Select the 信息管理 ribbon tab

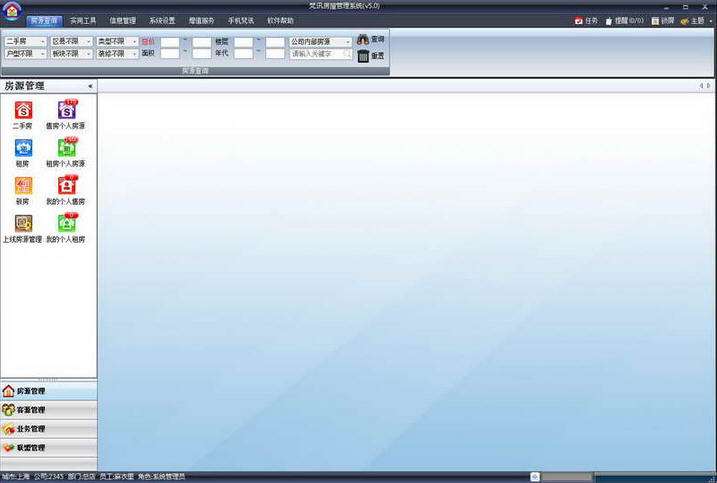[x=123, y=21]
